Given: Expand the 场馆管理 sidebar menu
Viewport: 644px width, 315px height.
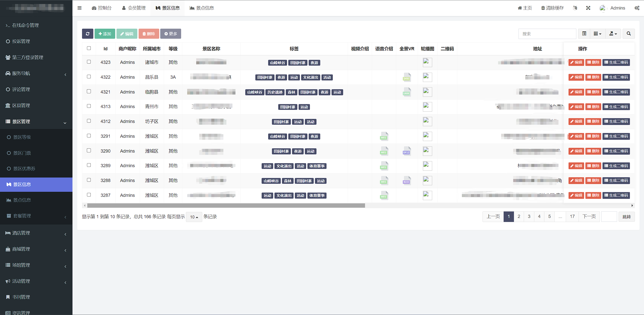Looking at the screenshot, I should 36,265.
